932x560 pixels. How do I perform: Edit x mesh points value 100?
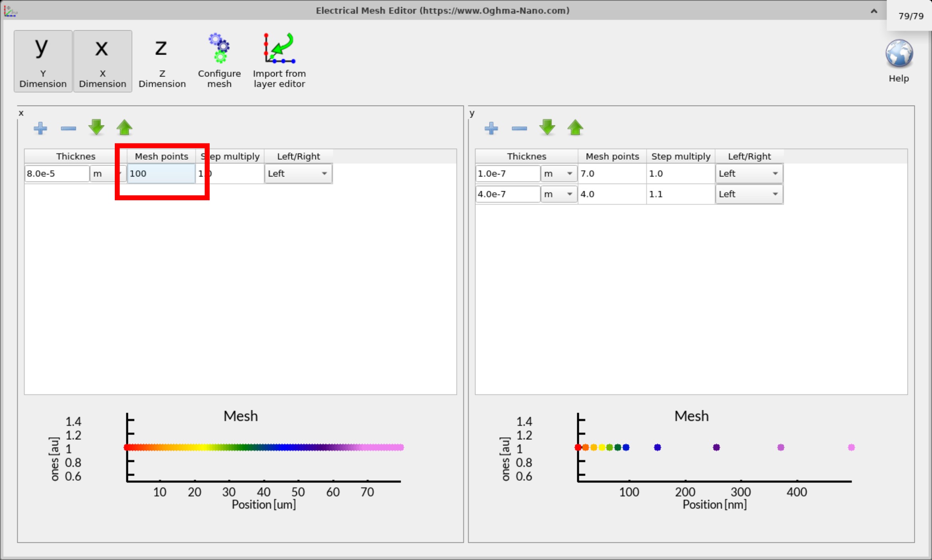tap(161, 174)
